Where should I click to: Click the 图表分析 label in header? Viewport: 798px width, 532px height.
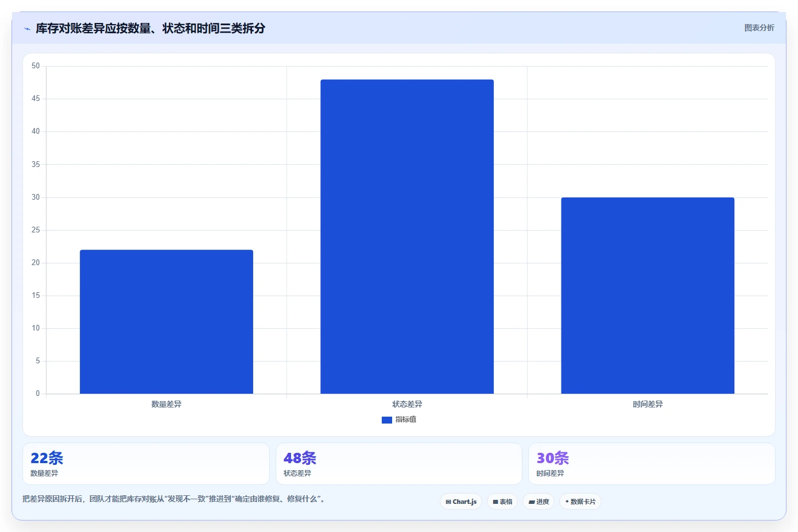(x=759, y=28)
